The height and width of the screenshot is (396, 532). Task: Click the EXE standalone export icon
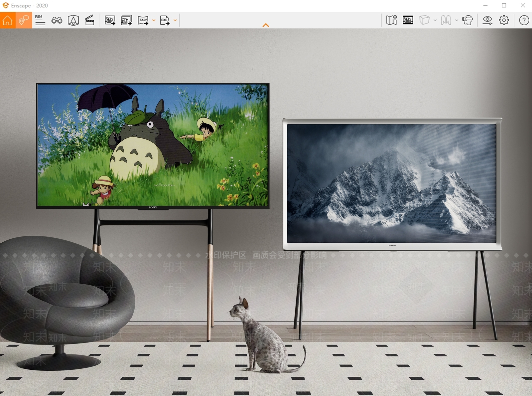click(165, 20)
